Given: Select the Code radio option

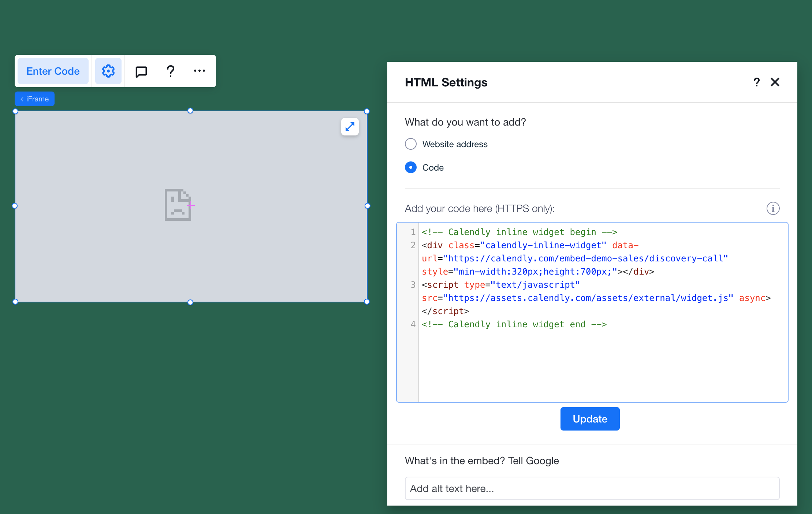Looking at the screenshot, I should pyautogui.click(x=411, y=167).
